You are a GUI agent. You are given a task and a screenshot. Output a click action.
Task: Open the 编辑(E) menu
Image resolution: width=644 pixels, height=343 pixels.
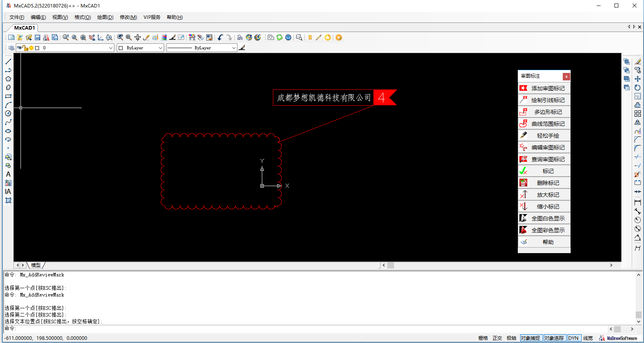click(38, 17)
